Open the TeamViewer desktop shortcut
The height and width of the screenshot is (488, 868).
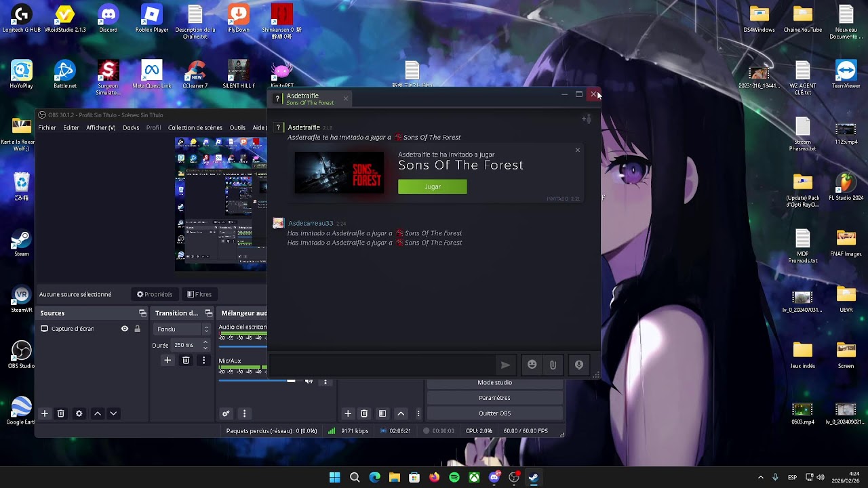[846, 75]
